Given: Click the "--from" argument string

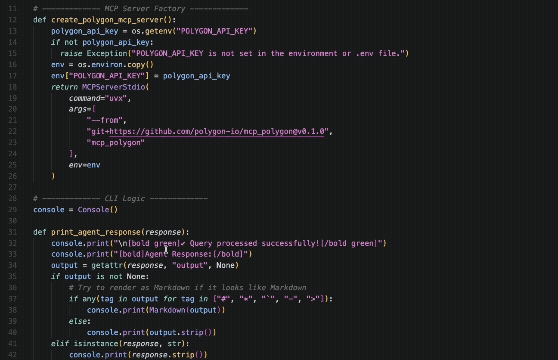Looking at the screenshot, I should (x=105, y=121).
